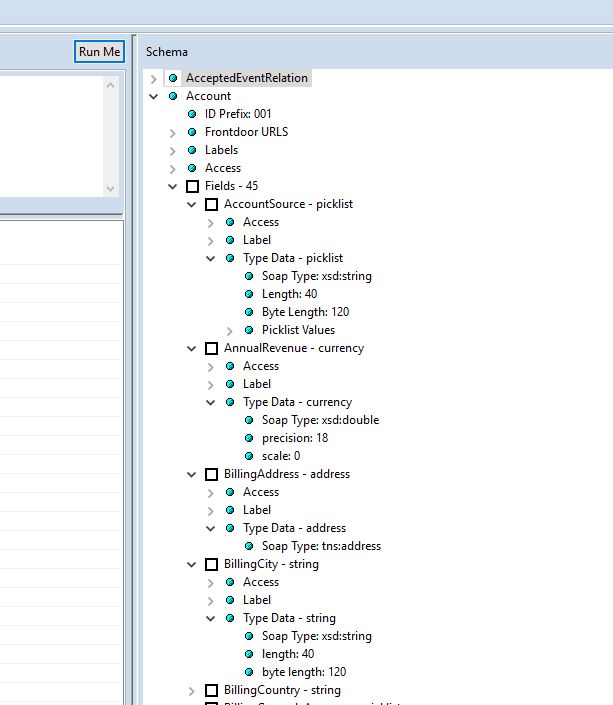Viewport: 613px width, 705px height.
Task: Click the teal icon beside Type Data - currency
Action: [x=231, y=402]
